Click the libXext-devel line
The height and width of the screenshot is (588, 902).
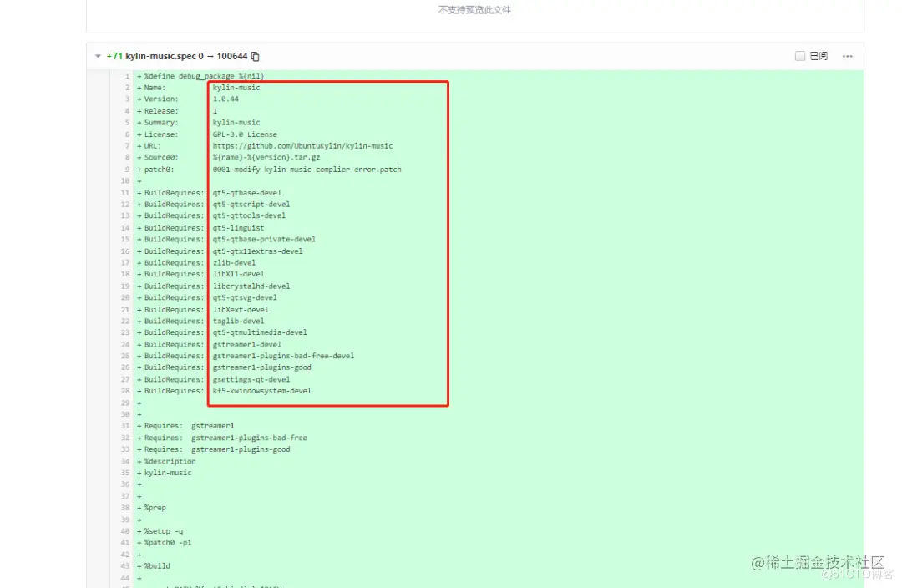[x=202, y=310]
